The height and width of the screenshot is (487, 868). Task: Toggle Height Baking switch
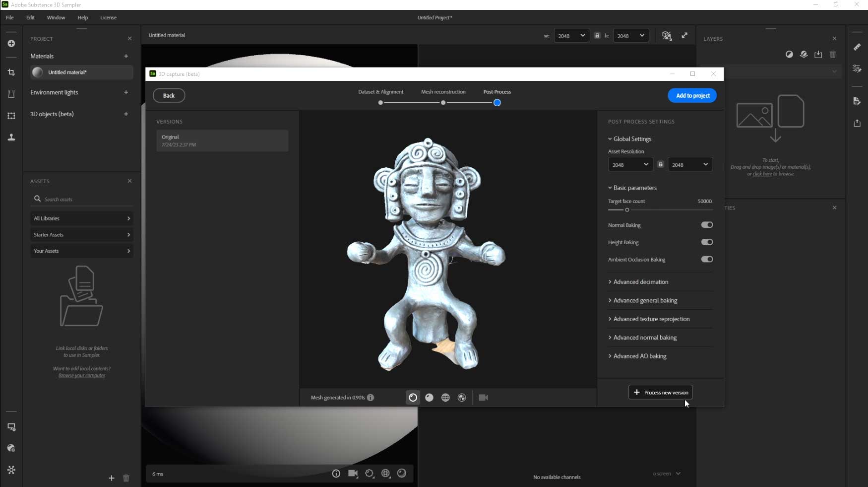(x=707, y=242)
